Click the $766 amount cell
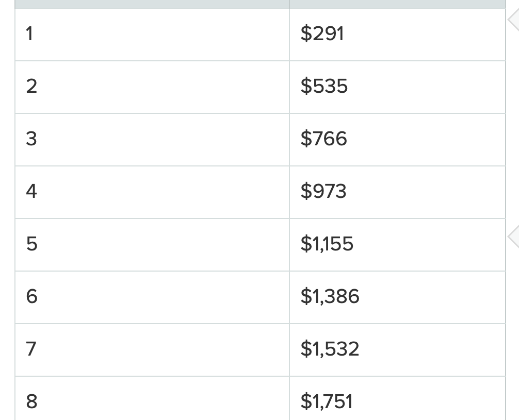The image size is (519, 420). coord(398,140)
